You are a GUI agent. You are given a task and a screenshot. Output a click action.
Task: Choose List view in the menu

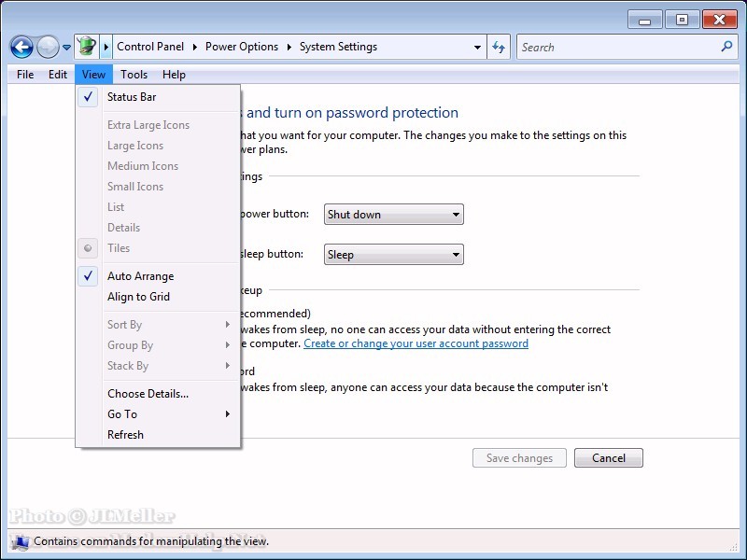(158, 206)
